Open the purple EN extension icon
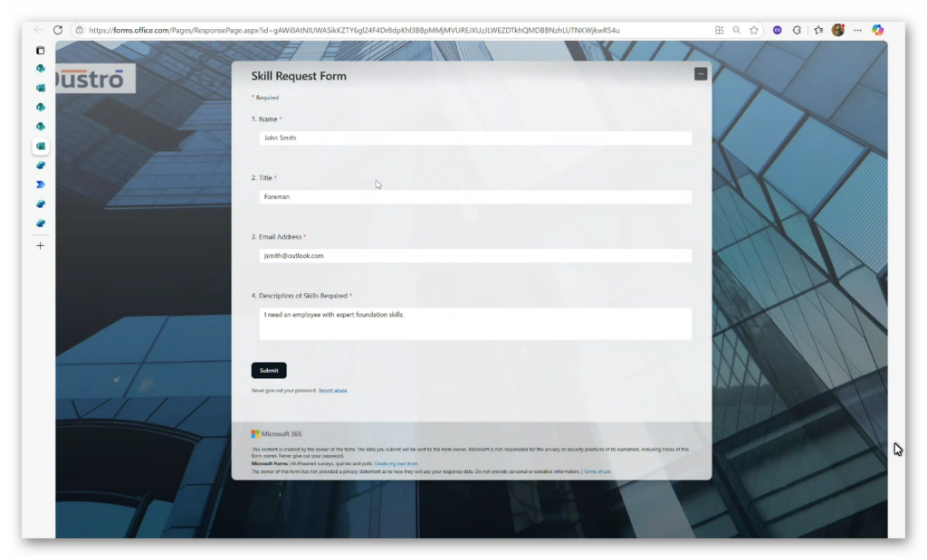 pyautogui.click(x=778, y=30)
